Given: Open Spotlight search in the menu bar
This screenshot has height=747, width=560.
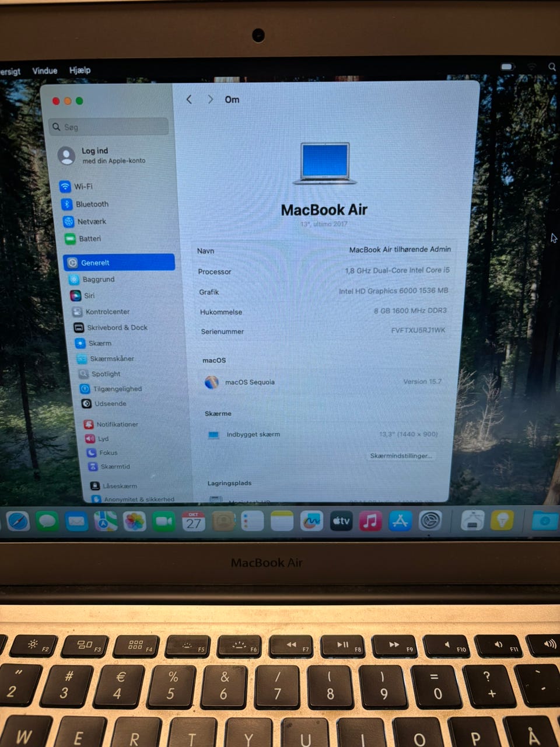Looking at the screenshot, I should pos(552,67).
